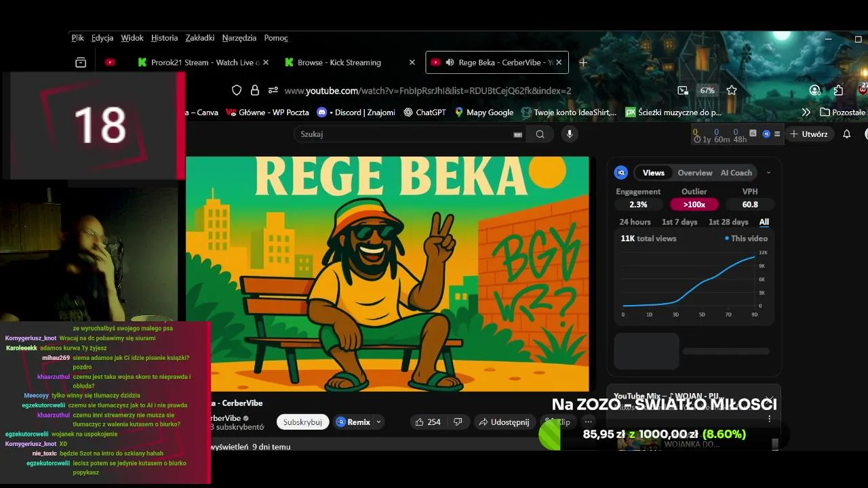Mute the Rege Beka tab's speaker icon
The image size is (868, 488).
coord(450,62)
